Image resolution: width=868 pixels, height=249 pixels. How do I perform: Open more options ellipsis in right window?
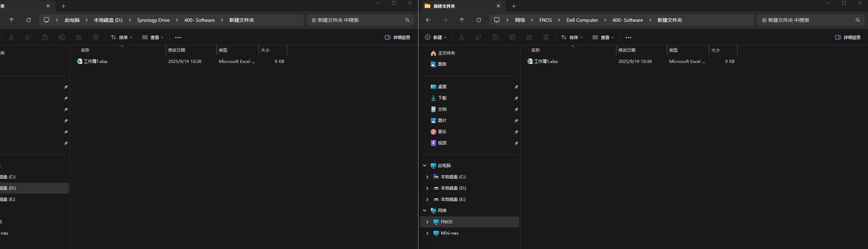pos(628,37)
